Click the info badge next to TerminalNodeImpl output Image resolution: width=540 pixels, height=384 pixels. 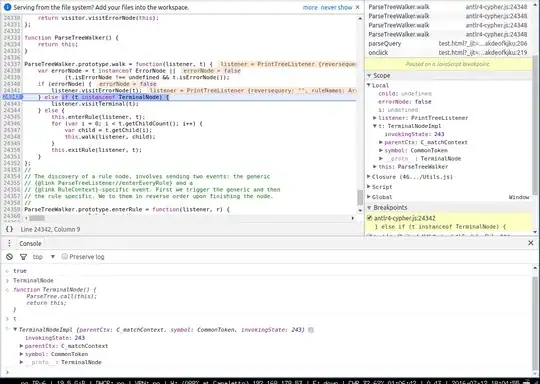[311, 330]
